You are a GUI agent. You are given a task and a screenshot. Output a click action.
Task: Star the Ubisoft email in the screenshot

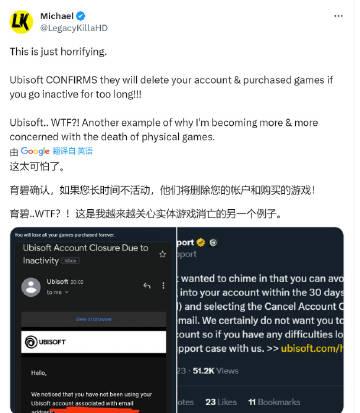pyautogui.click(x=163, y=254)
